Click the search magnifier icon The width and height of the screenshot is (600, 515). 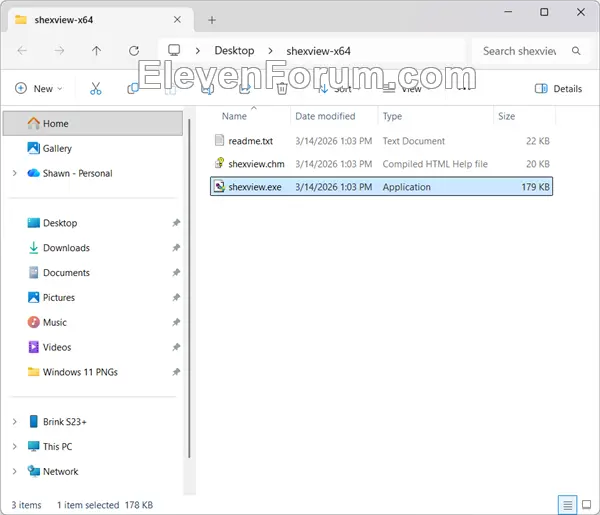pyautogui.click(x=576, y=51)
